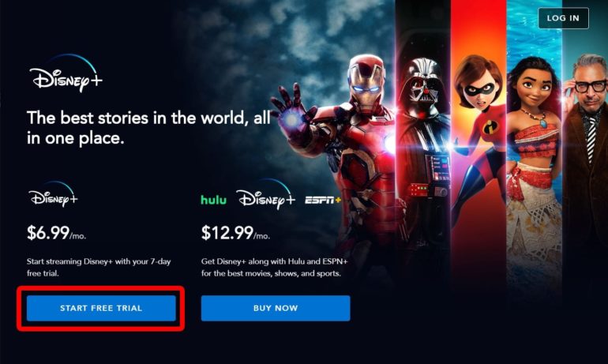Screen dimensions: 608x364
Task: Click the green Hulu logo
Action: pyautogui.click(x=213, y=200)
